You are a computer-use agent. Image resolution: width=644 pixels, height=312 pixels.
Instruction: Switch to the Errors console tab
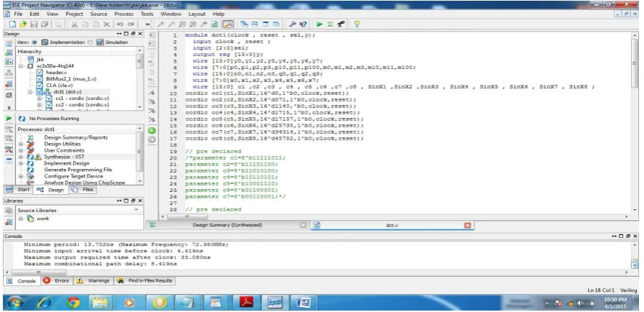coord(56,281)
